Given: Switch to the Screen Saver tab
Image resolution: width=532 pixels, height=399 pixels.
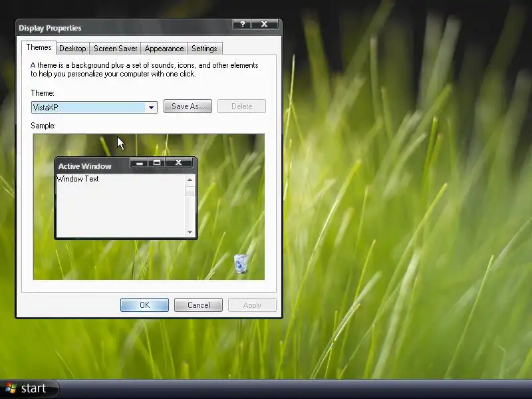Looking at the screenshot, I should 115,49.
